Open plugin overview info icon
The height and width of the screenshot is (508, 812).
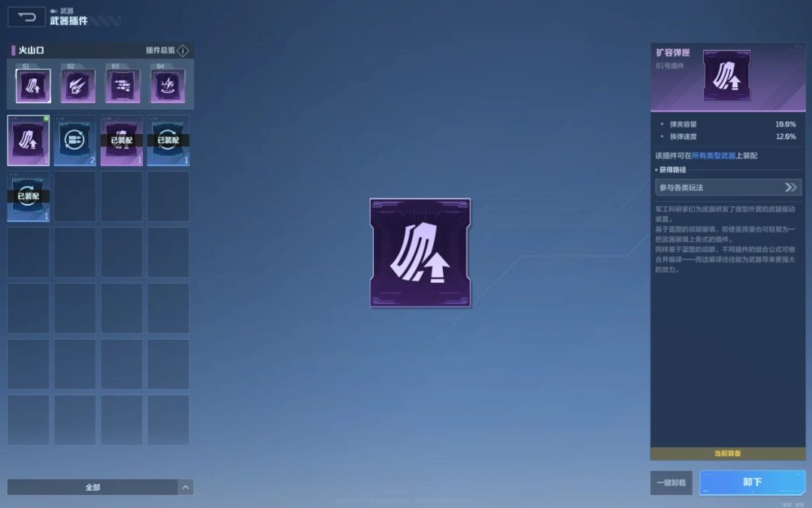pos(183,50)
